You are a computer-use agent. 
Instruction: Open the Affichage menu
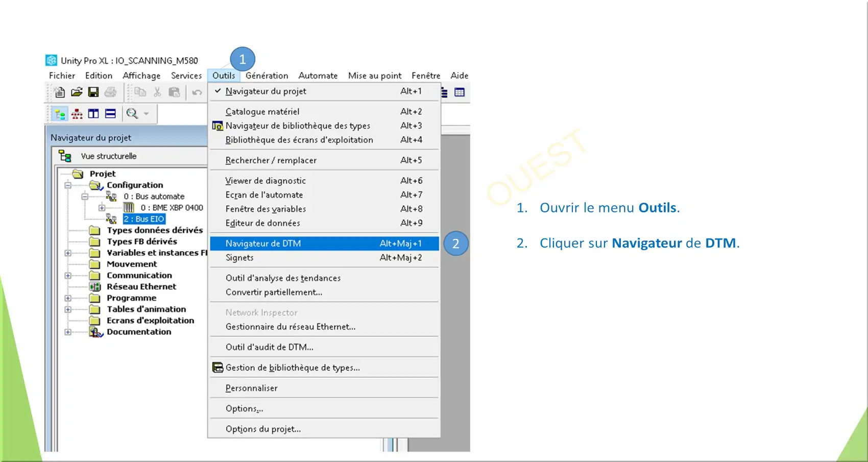point(141,76)
